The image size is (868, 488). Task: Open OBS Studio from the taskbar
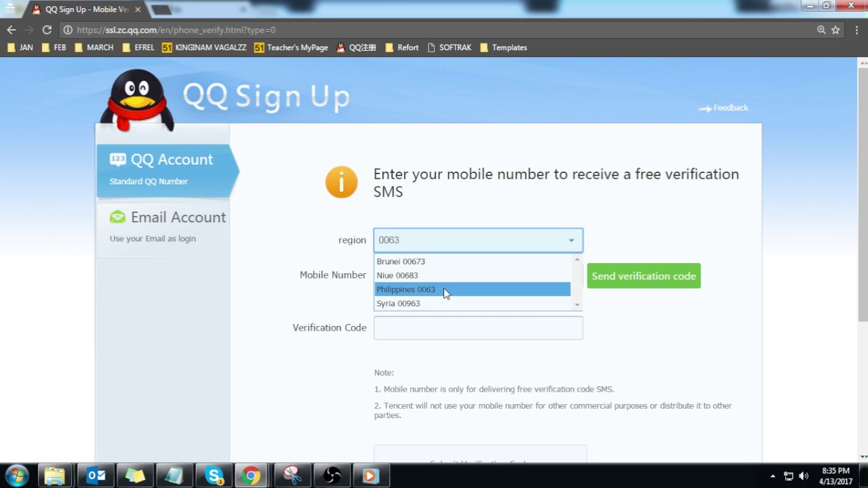point(332,476)
